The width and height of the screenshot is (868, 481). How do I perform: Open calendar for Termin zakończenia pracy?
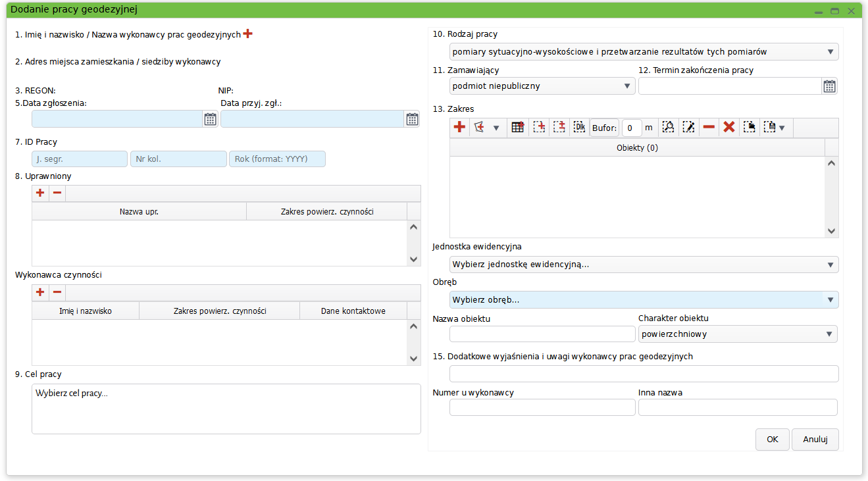tap(829, 86)
